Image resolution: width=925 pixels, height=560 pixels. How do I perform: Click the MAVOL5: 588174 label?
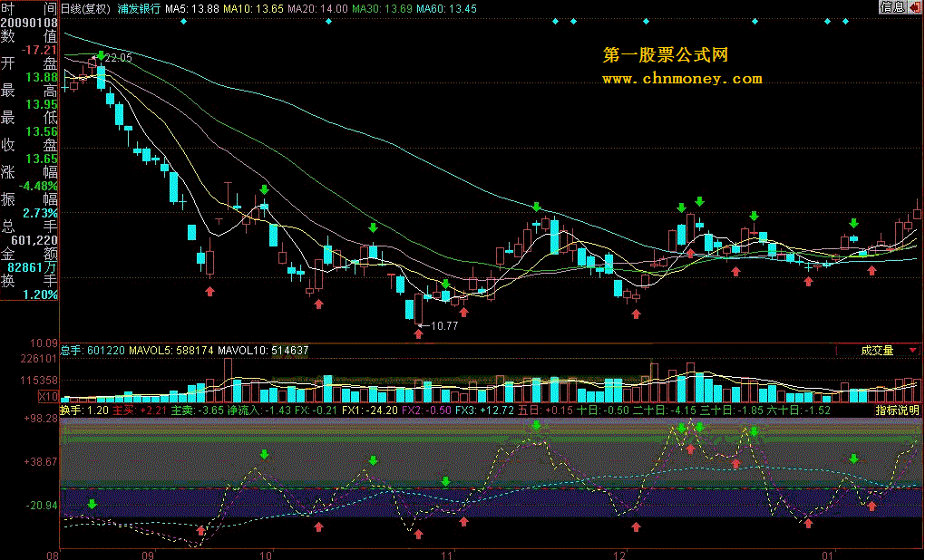pos(171,351)
